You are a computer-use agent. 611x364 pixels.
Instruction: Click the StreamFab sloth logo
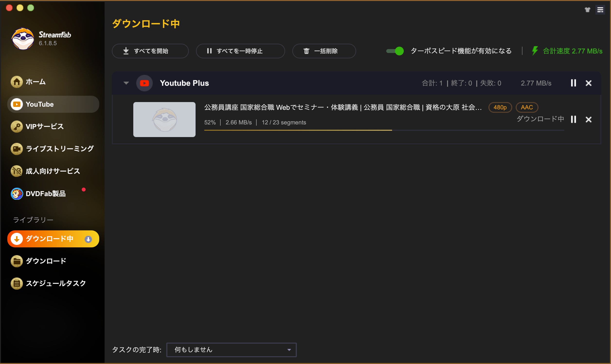pyautogui.click(x=23, y=39)
